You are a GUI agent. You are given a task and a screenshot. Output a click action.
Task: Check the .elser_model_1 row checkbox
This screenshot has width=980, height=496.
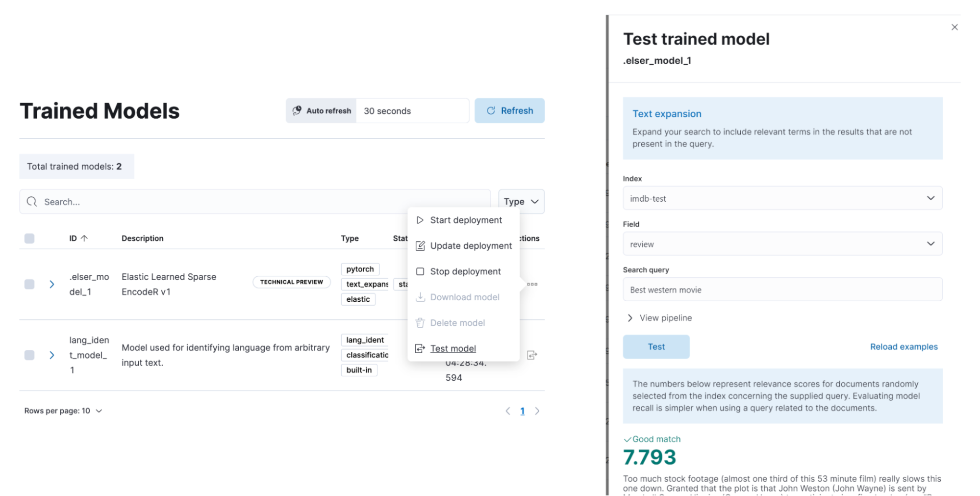pos(29,284)
